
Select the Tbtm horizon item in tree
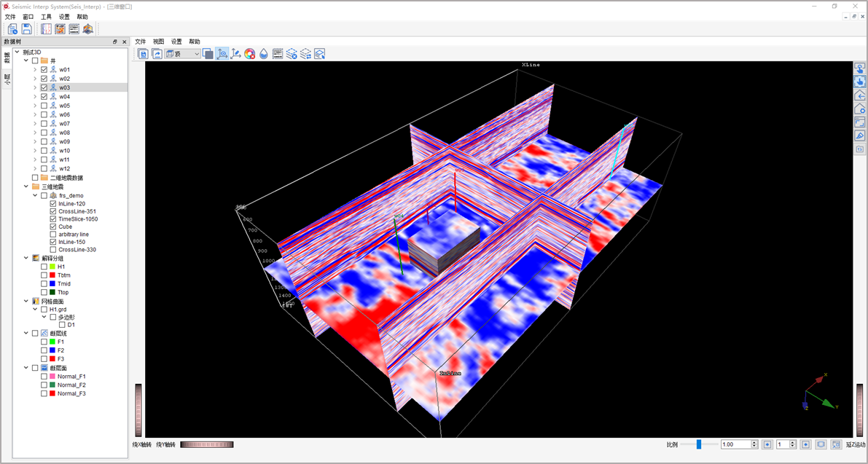tap(64, 275)
